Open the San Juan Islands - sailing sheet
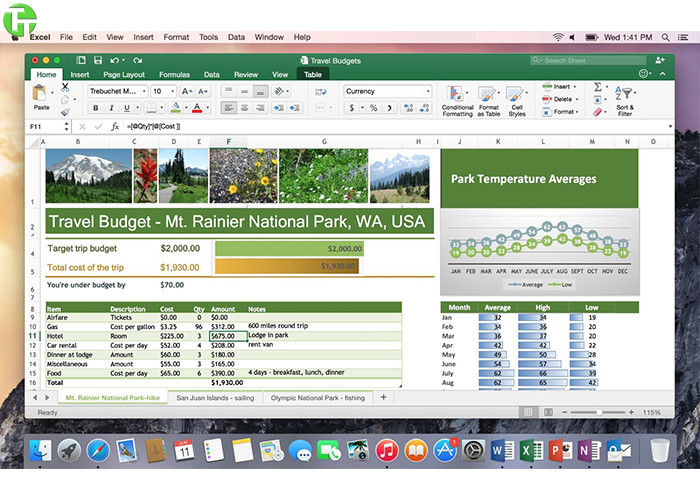Screen dimensions: 700x500 click(214, 397)
